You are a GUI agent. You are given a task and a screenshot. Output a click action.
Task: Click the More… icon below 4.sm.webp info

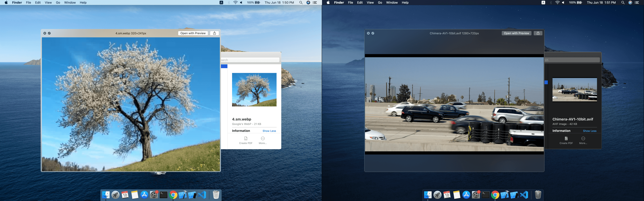click(x=263, y=138)
